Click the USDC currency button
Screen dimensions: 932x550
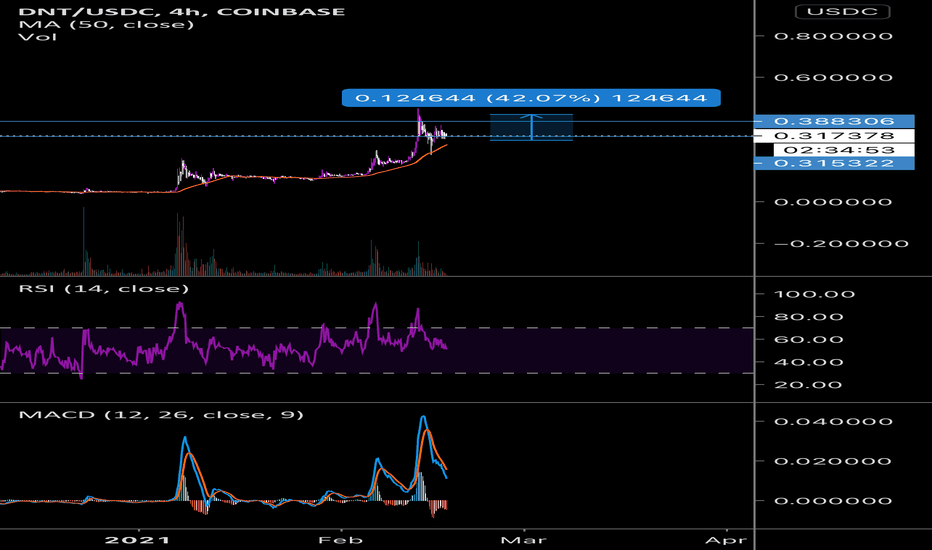(x=842, y=11)
